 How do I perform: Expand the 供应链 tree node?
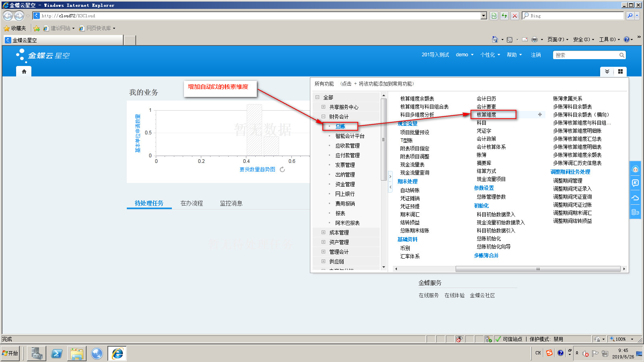coord(323,261)
